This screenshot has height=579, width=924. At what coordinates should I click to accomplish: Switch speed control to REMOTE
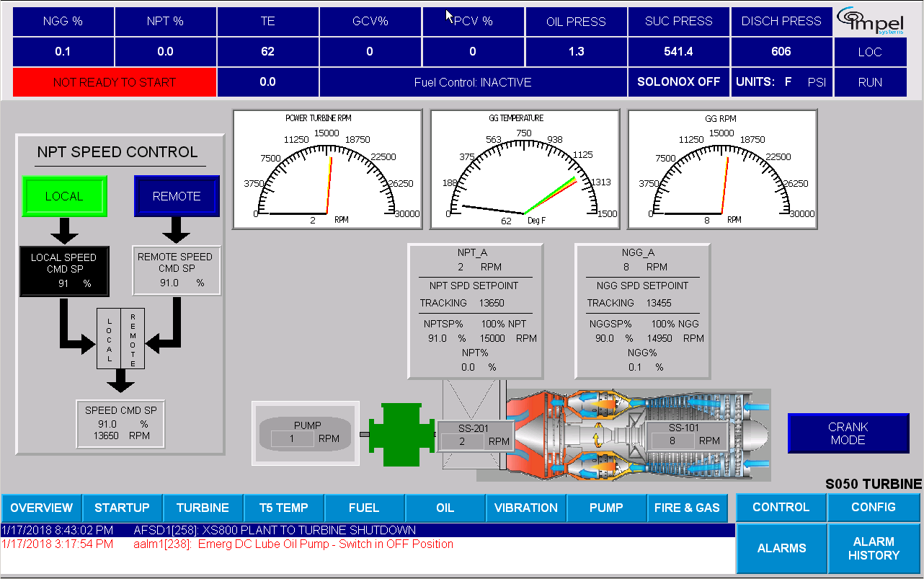click(177, 196)
